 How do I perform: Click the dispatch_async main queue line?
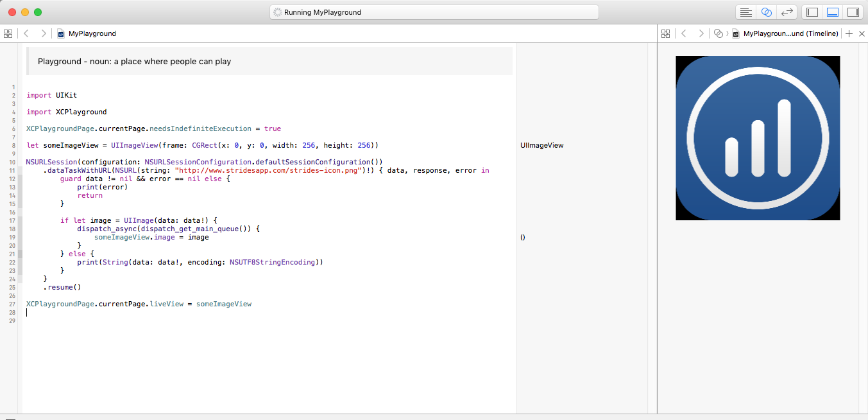[x=168, y=229]
